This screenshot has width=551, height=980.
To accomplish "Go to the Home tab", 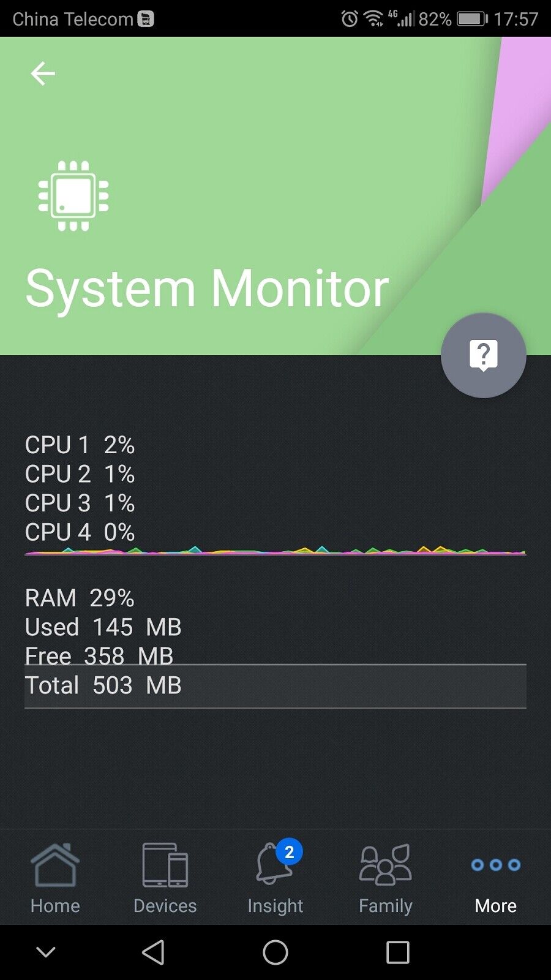I will [x=55, y=878].
